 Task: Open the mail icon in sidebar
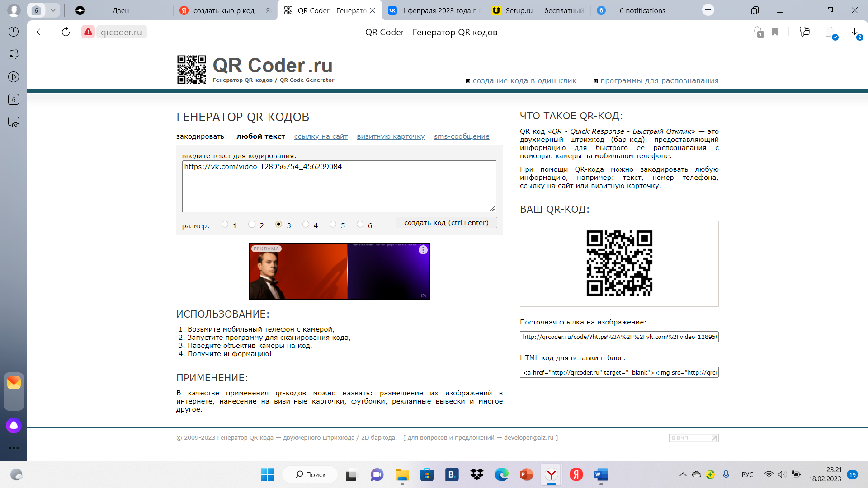14,382
